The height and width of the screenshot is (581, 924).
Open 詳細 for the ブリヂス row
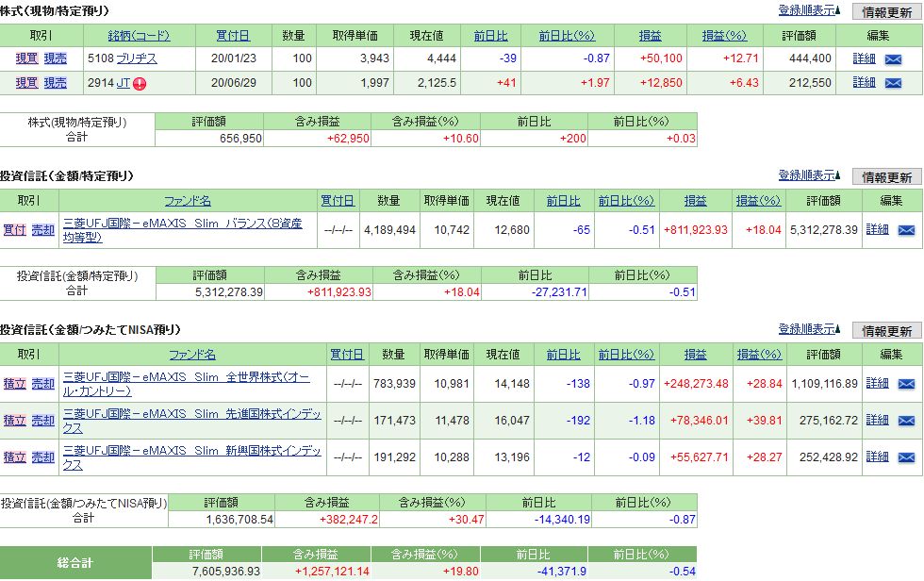point(864,58)
